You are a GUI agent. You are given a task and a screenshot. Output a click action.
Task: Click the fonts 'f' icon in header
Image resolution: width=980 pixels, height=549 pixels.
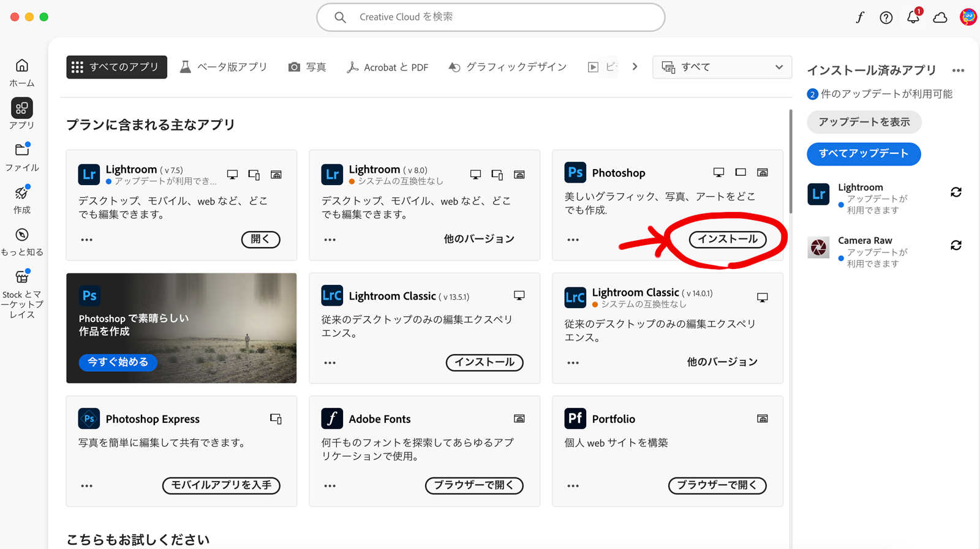(x=860, y=17)
